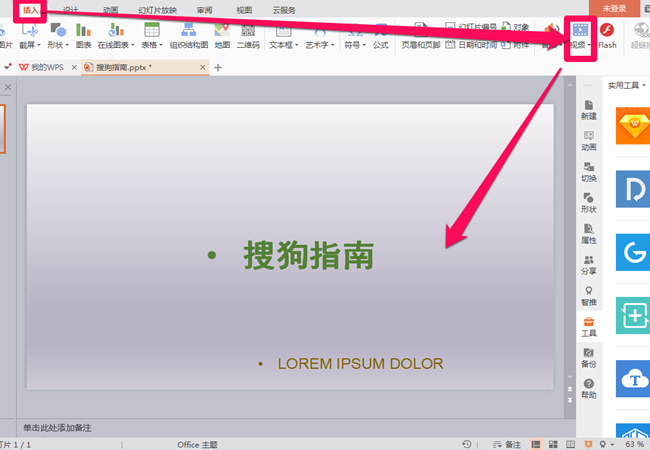Image resolution: width=650 pixels, height=450 pixels.
Task: Insert 公式 equation
Action: pyautogui.click(x=380, y=36)
